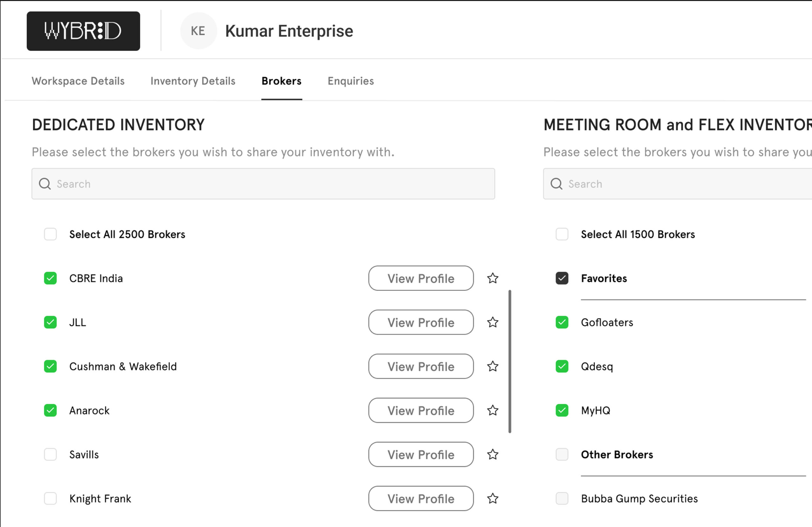Click the Cushman & Wakefield name
Image resolution: width=812 pixels, height=527 pixels.
123,366
